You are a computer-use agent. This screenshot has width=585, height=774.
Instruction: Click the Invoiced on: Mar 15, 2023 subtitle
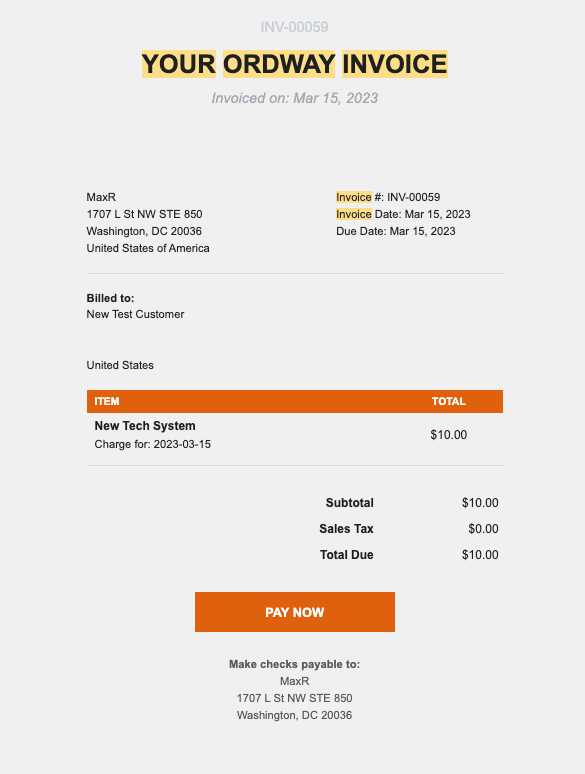[295, 98]
